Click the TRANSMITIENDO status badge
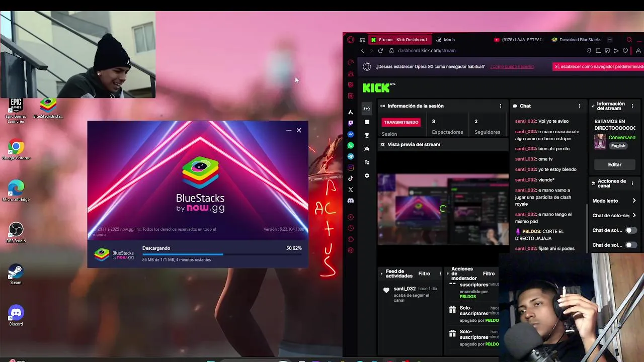This screenshot has height=362, width=644. (x=401, y=122)
